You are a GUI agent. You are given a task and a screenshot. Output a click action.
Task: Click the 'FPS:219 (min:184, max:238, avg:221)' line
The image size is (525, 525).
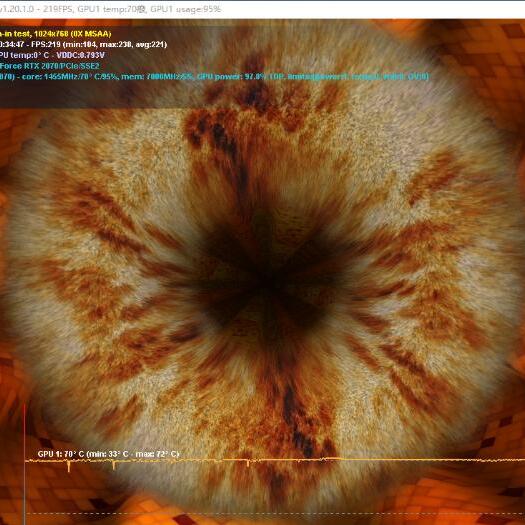[x=83, y=44]
